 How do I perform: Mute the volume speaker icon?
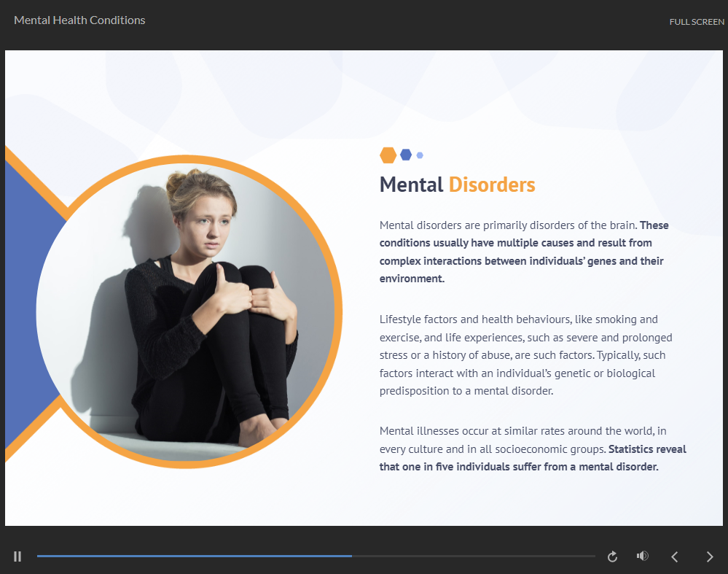pos(643,556)
